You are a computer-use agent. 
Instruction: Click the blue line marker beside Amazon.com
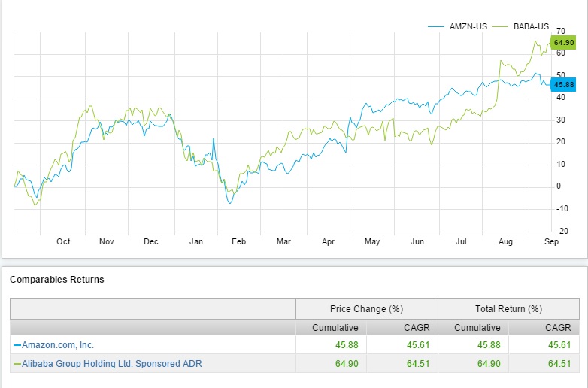click(17, 345)
